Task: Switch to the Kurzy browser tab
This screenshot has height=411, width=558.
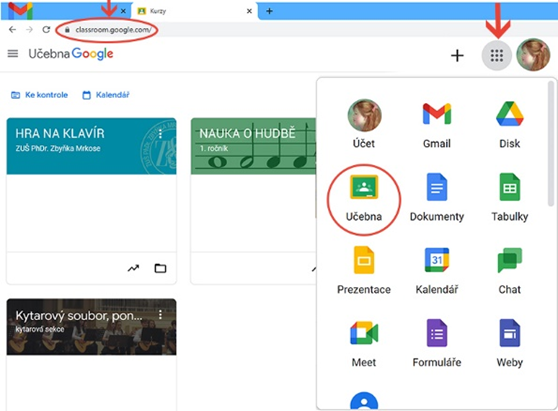Action: click(x=194, y=11)
